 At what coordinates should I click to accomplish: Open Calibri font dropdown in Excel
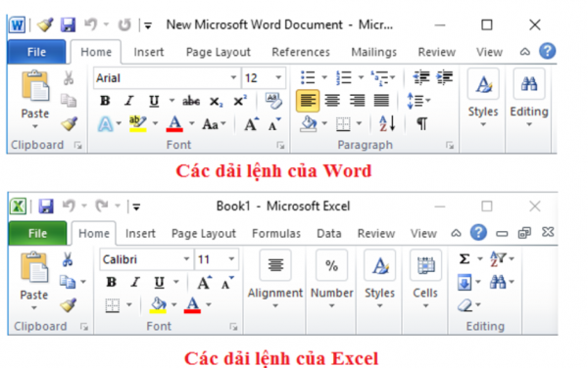(x=186, y=259)
